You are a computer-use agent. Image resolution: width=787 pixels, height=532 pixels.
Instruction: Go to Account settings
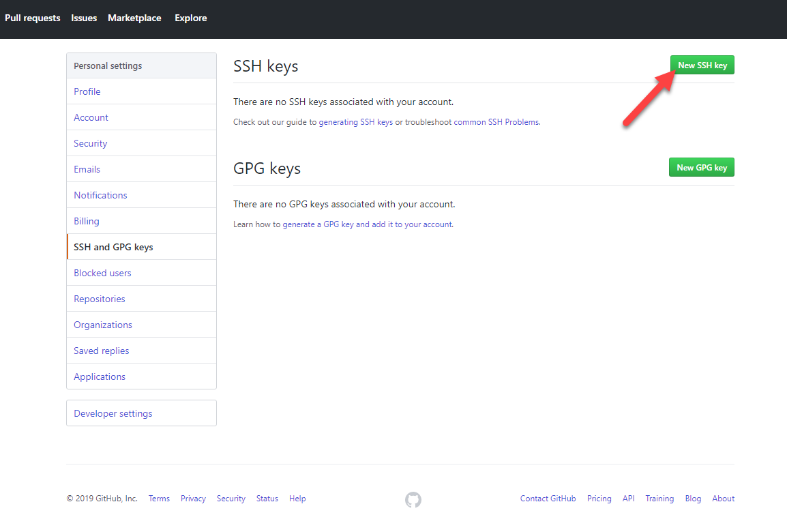142,117
